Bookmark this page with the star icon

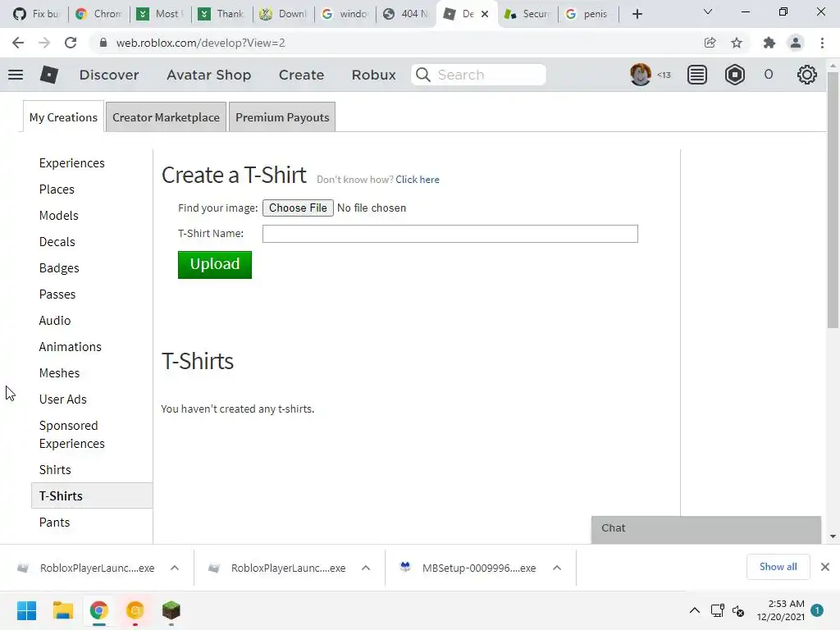point(737,43)
